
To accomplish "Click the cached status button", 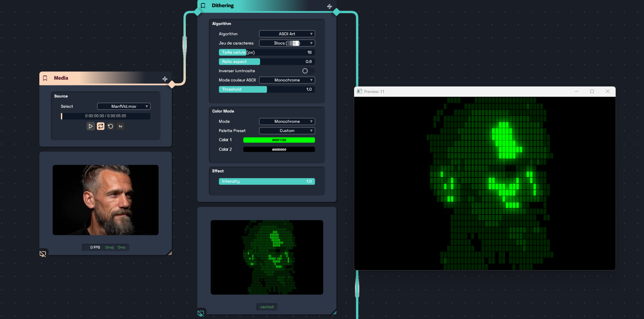I will point(267,307).
